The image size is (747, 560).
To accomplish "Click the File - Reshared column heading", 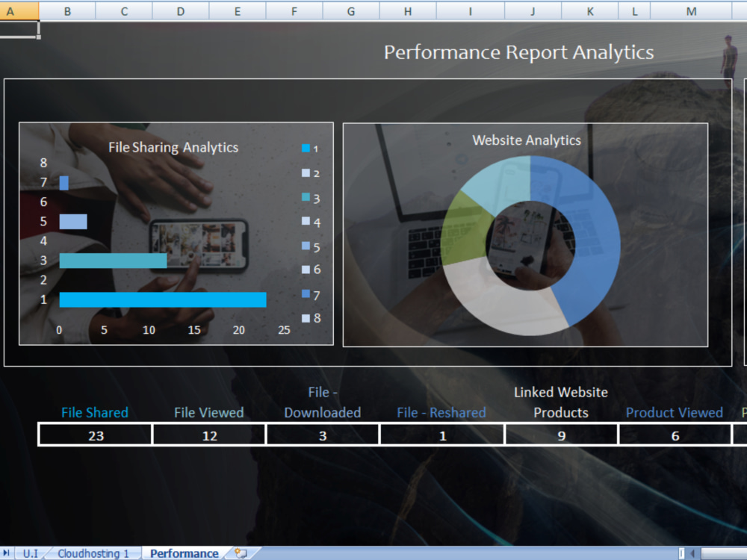I will [x=442, y=412].
